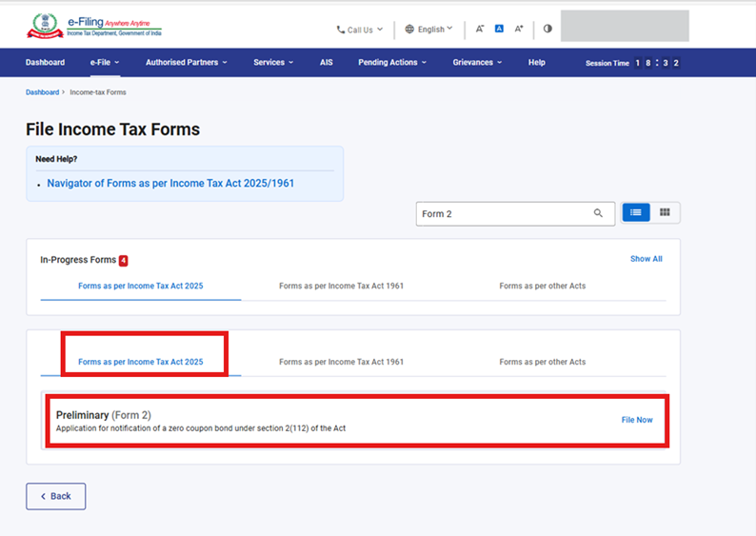Click the Back button
Viewport: 756px width, 536px height.
pyautogui.click(x=55, y=496)
